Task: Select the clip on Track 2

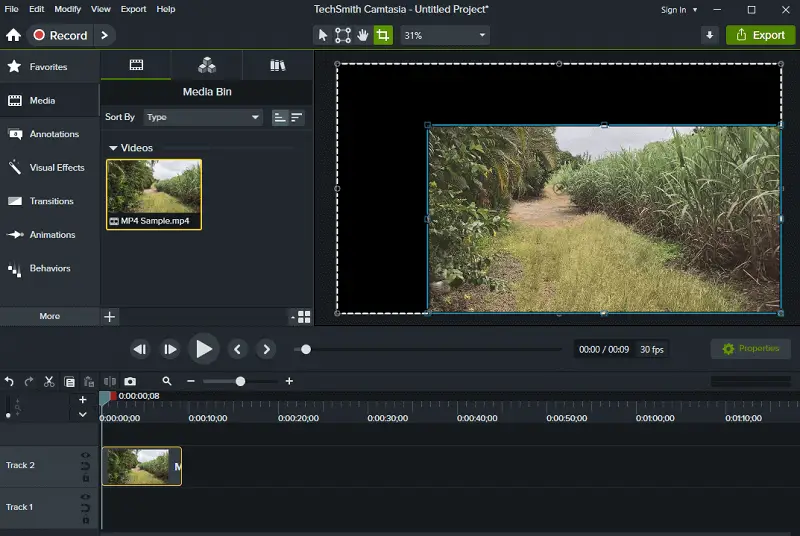Action: coord(142,466)
